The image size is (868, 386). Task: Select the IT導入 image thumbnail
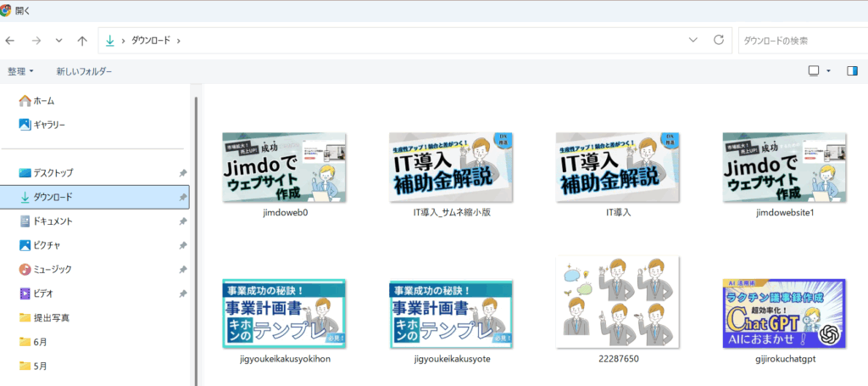point(618,167)
